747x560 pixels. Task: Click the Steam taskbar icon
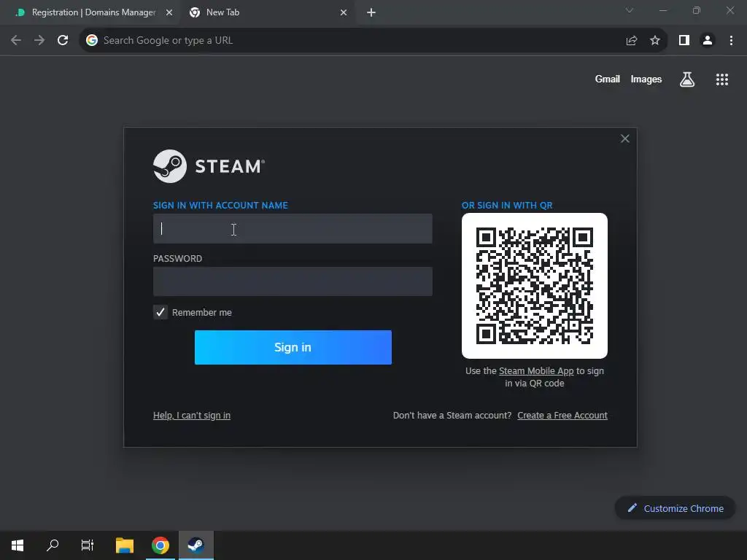[196, 545]
